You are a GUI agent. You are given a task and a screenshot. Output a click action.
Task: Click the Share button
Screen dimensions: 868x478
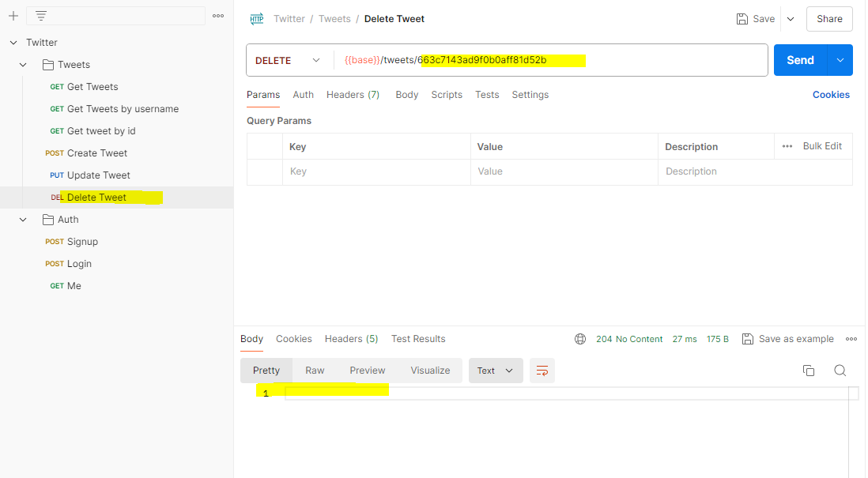tap(829, 19)
